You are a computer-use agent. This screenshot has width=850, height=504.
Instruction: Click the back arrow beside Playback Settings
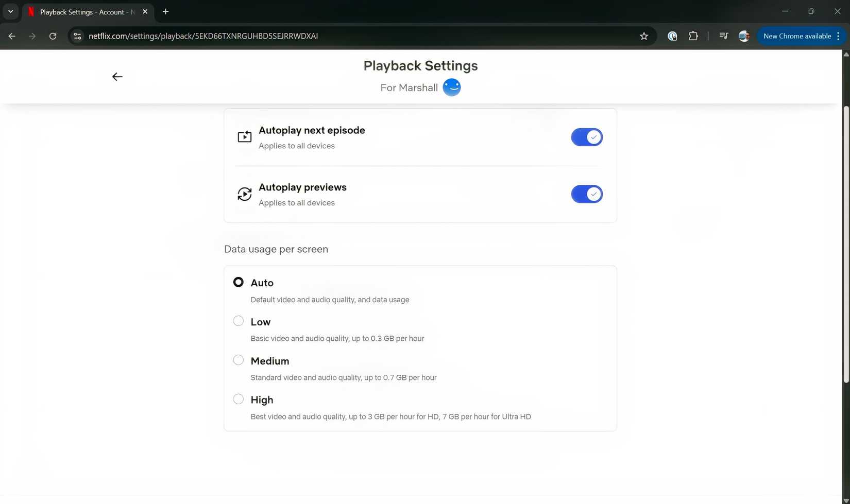pyautogui.click(x=117, y=77)
